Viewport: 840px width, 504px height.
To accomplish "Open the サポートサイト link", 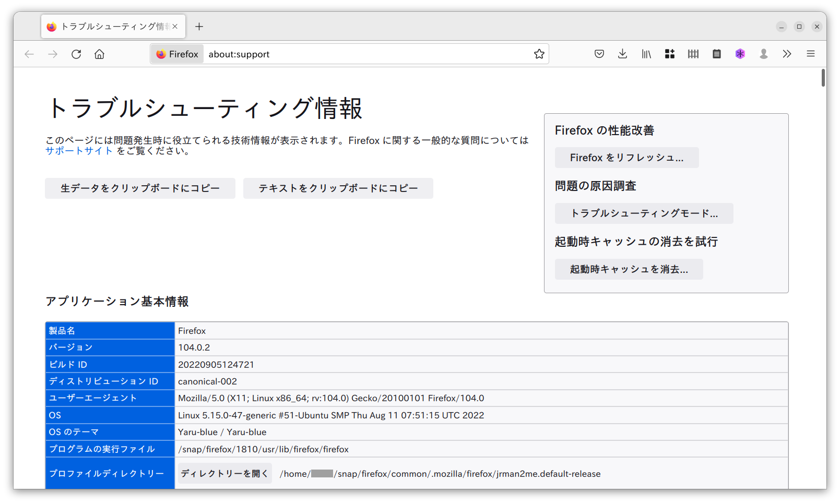I will pos(79,151).
